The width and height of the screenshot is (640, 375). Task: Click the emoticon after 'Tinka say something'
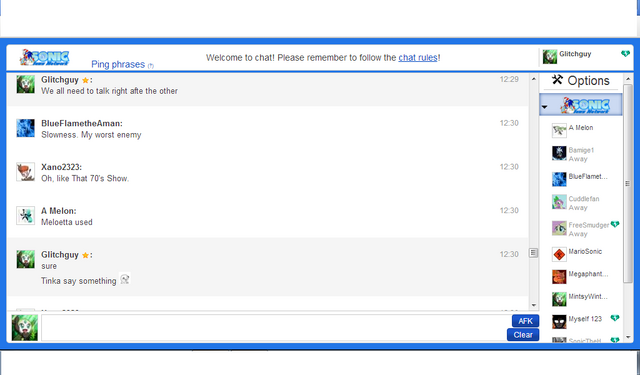125,280
